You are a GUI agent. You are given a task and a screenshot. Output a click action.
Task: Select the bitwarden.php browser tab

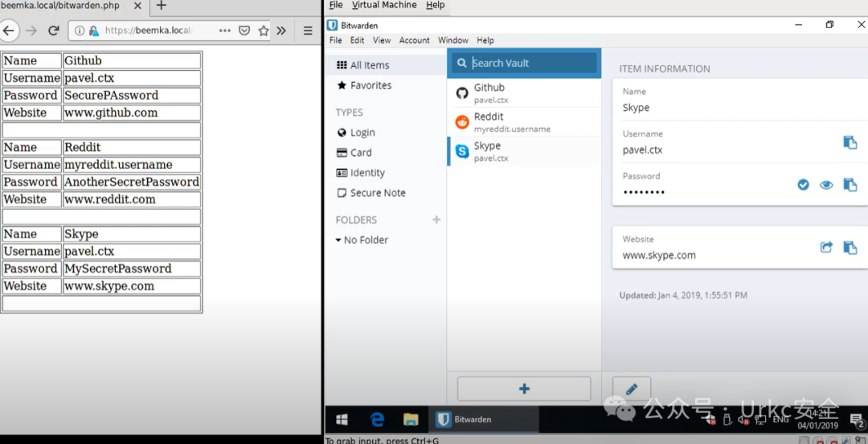tap(74, 6)
